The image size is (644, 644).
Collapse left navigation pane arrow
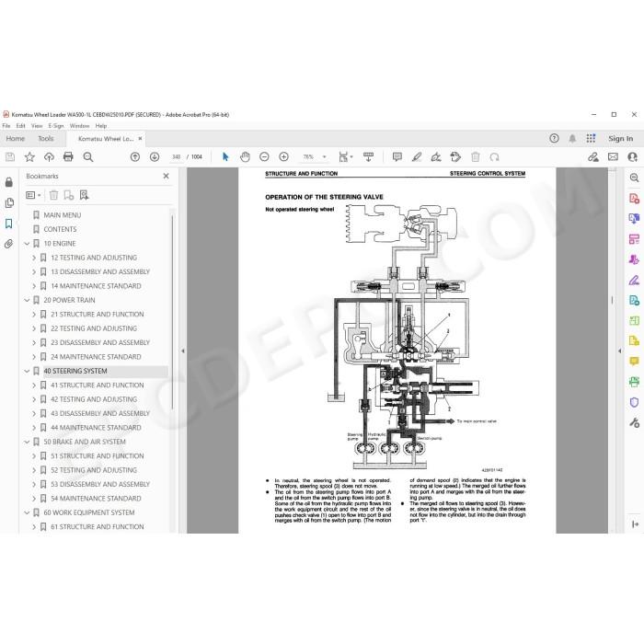(183, 351)
